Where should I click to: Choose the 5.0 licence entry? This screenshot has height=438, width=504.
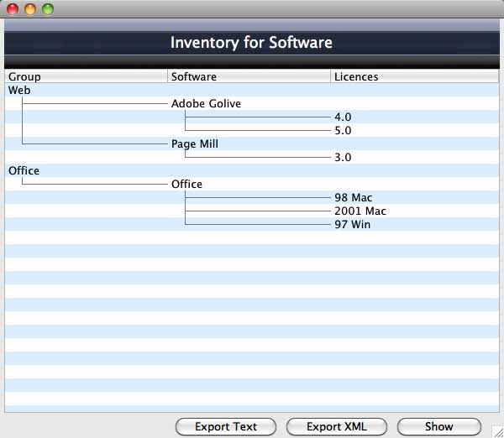point(343,131)
